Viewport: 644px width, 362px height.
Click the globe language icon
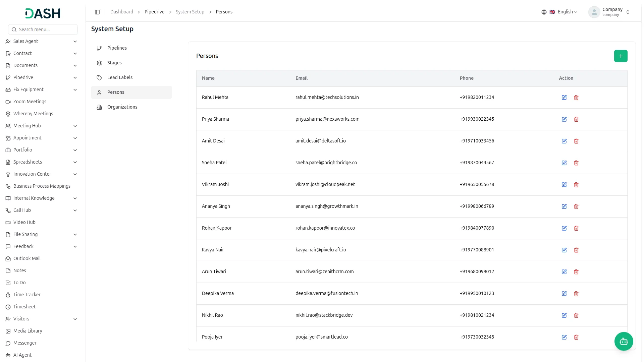tap(544, 12)
